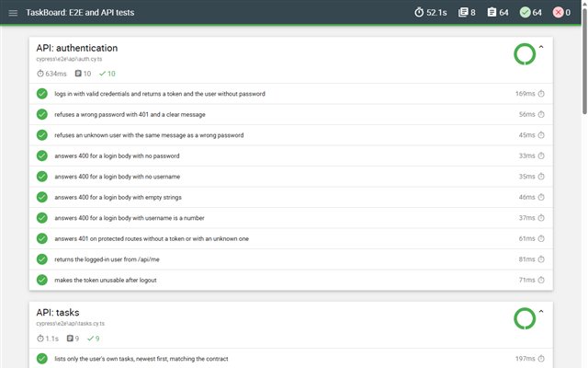The image size is (588, 368).
Task: Click pass icon for 'username is a number' test
Action: coord(42,217)
